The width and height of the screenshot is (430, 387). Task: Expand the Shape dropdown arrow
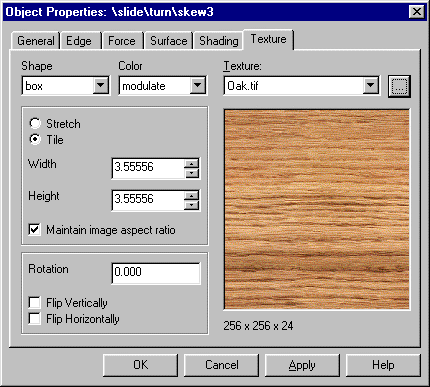click(100, 86)
